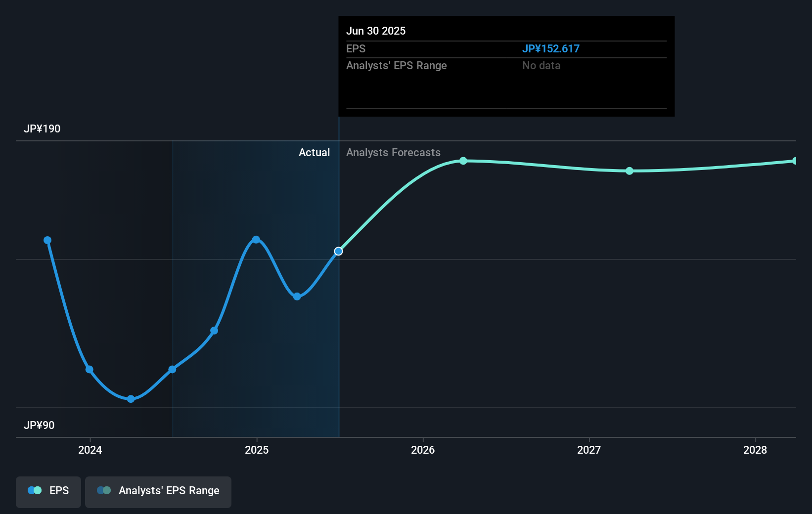Click the early 2025 peak data point

pos(256,239)
